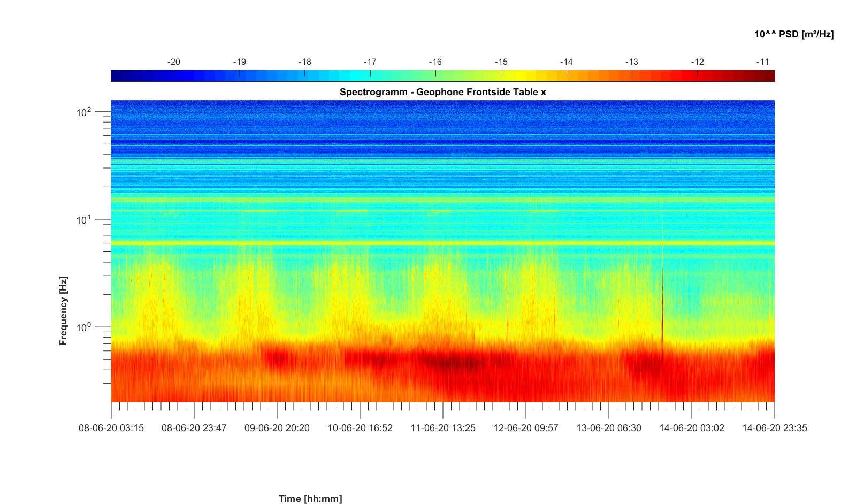Click time label 10-06-20 16:52
Viewport: 856px width, 504px height.
(x=360, y=428)
